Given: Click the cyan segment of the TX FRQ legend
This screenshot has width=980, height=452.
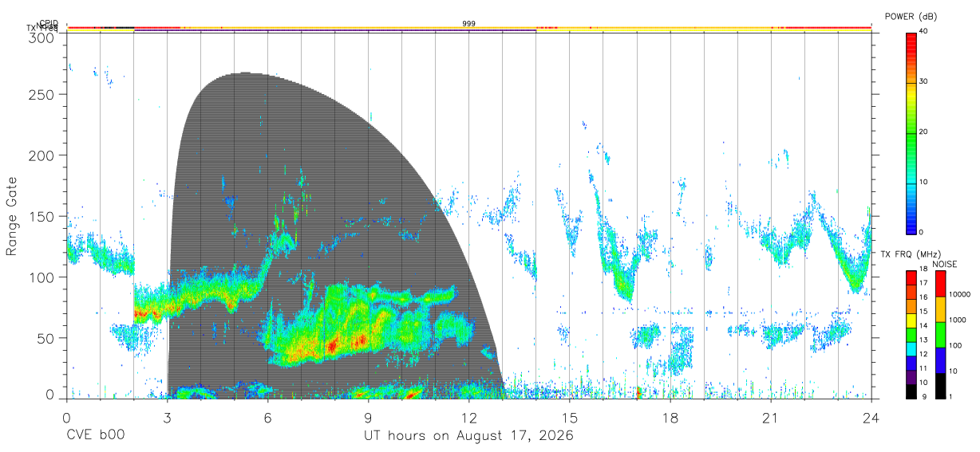Looking at the screenshot, I should point(911,348).
